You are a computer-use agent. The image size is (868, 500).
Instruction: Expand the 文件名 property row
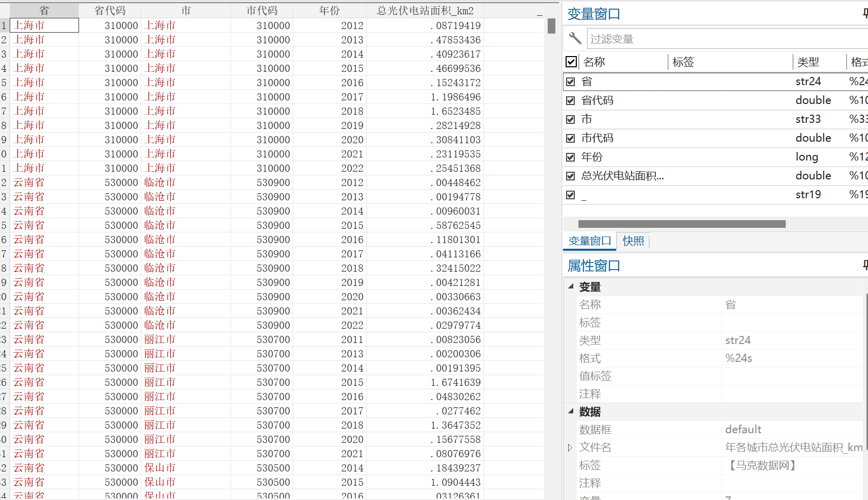point(570,448)
